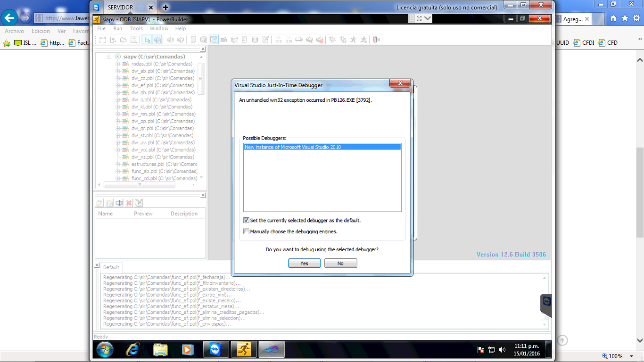Toggle the Output window toolbar button
The image size is (644, 362).
click(157, 40)
